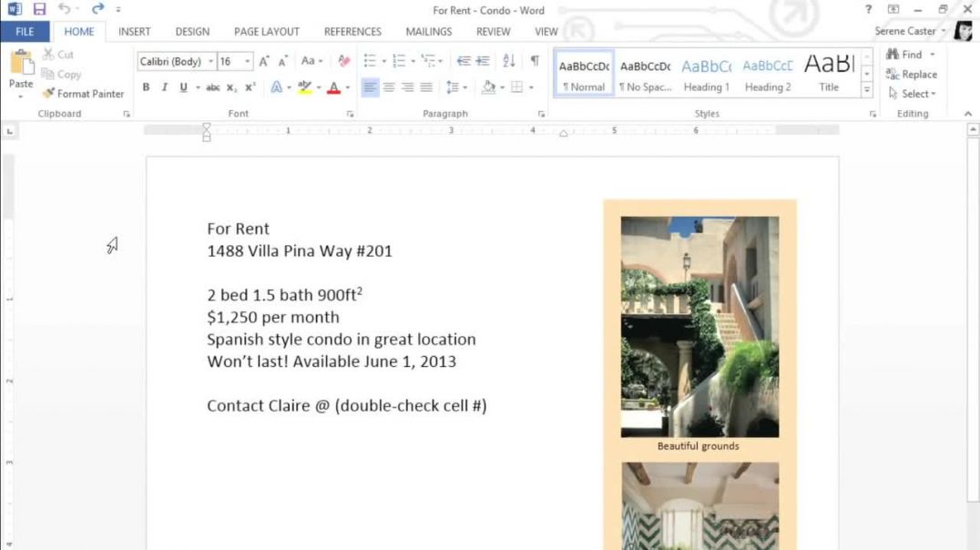Switch to the INSERT tab
The height and width of the screenshot is (550, 980).
click(x=135, y=31)
